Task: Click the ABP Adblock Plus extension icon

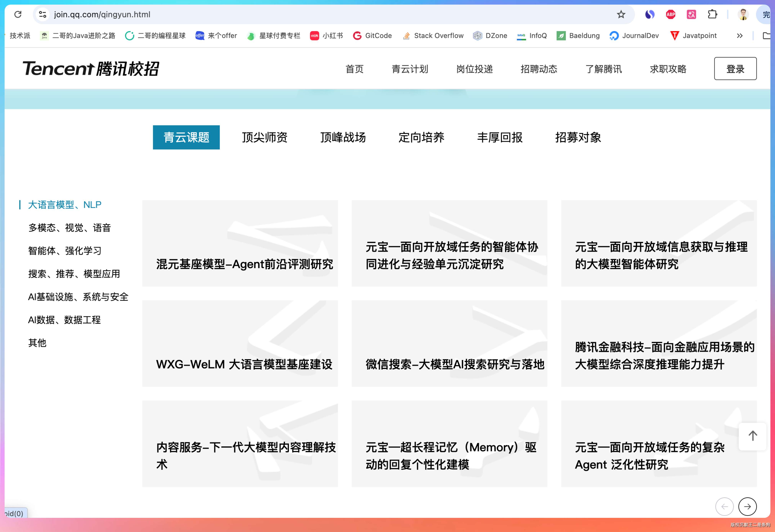Action: point(670,14)
